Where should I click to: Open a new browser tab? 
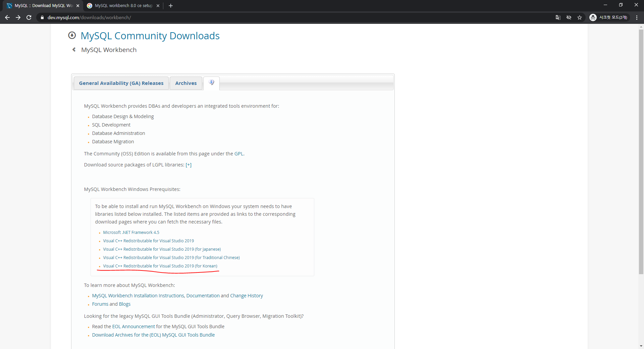171,6
